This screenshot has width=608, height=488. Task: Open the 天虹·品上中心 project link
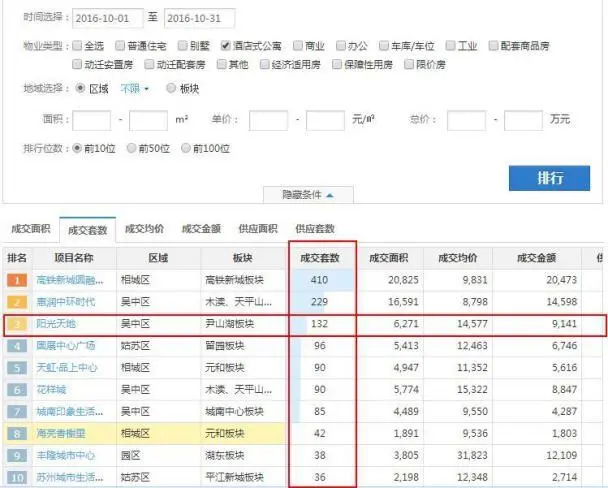67,368
